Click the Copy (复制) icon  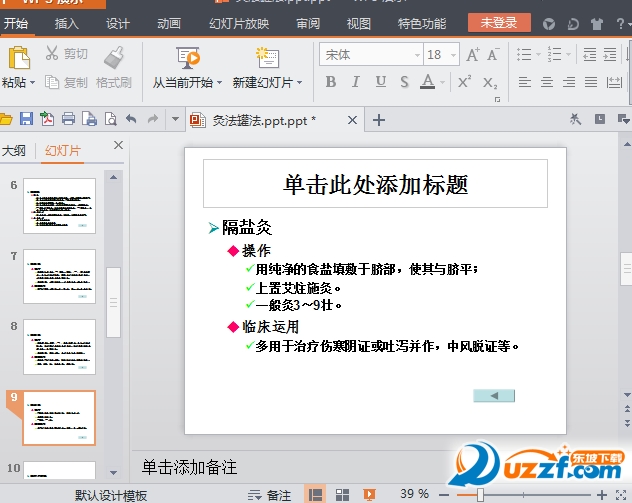52,82
